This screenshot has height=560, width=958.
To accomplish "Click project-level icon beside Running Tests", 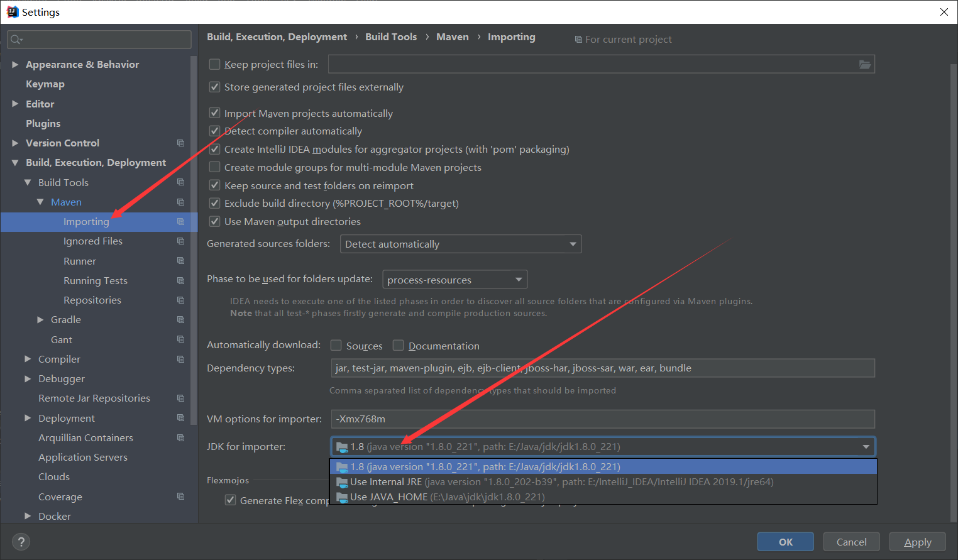I will click(x=180, y=281).
